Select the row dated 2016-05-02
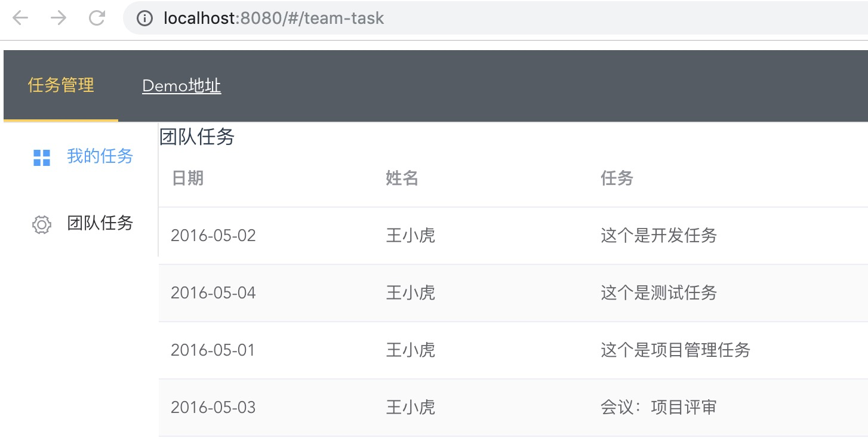This screenshot has height=444, width=868. point(513,236)
